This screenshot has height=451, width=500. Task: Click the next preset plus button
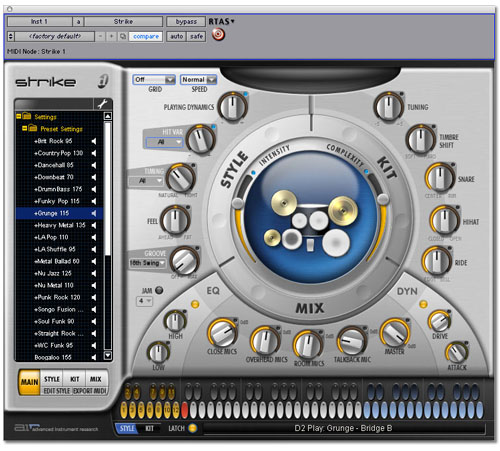coord(111,36)
